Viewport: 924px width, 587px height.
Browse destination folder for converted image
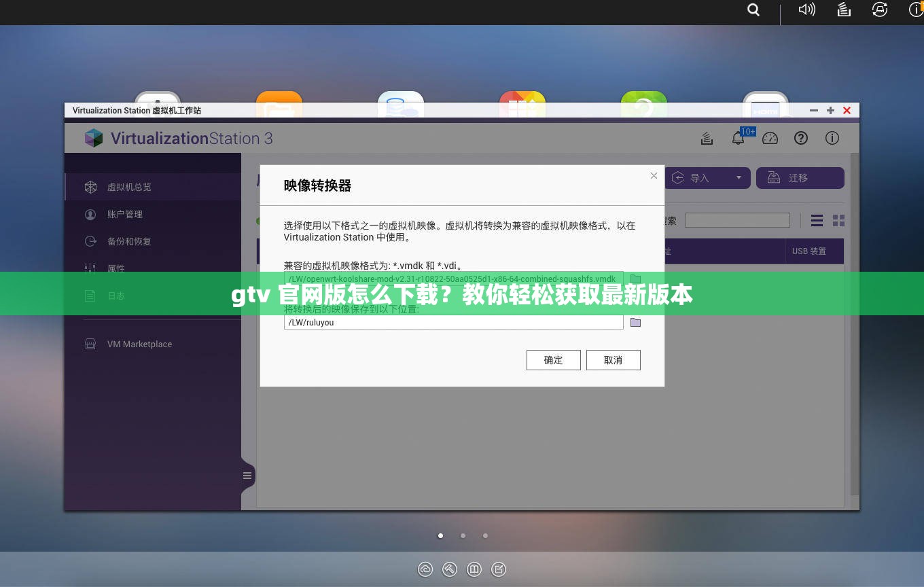coord(635,322)
